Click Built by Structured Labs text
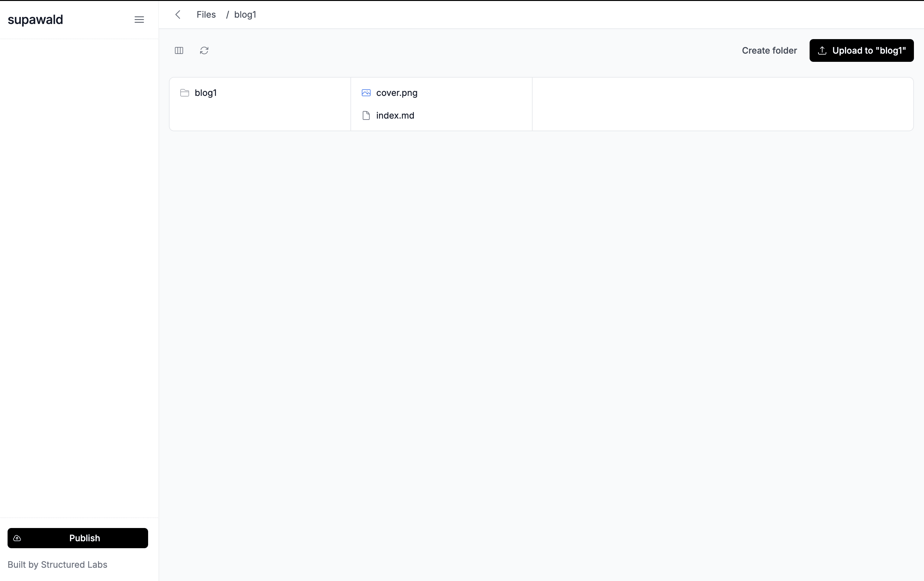924x581 pixels. 57,565
